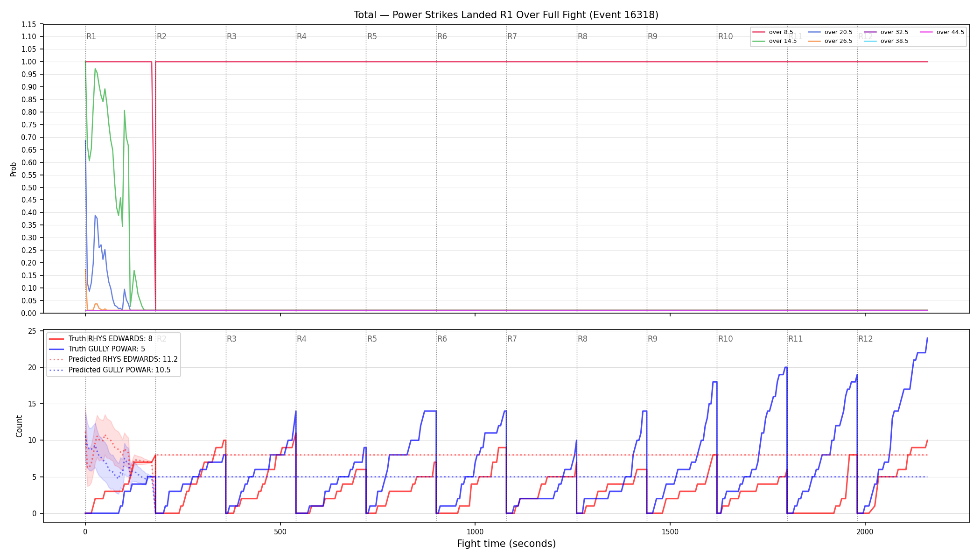Select the 'over 14.5' legend label
Screen dimensions: 980x560
(783, 41)
